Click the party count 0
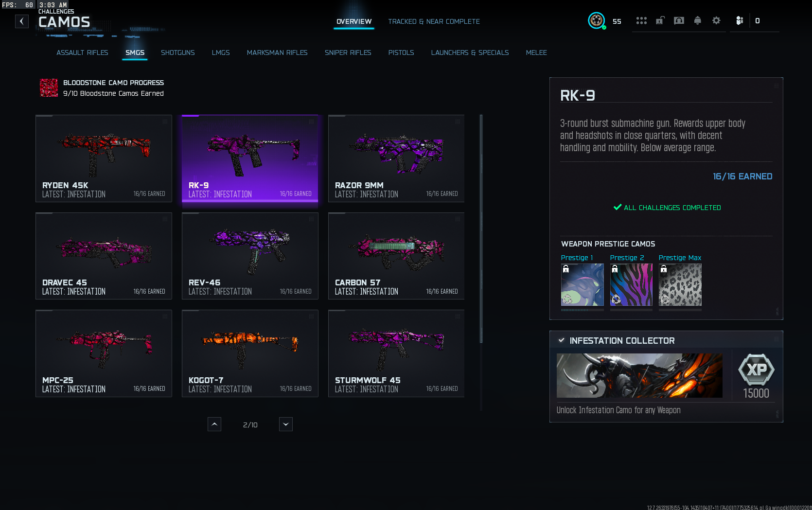Viewport: 812px width, 510px height. coord(758,21)
